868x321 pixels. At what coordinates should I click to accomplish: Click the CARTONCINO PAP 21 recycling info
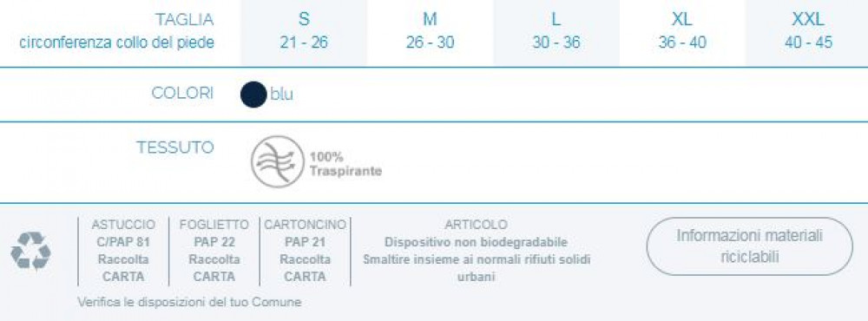305,250
